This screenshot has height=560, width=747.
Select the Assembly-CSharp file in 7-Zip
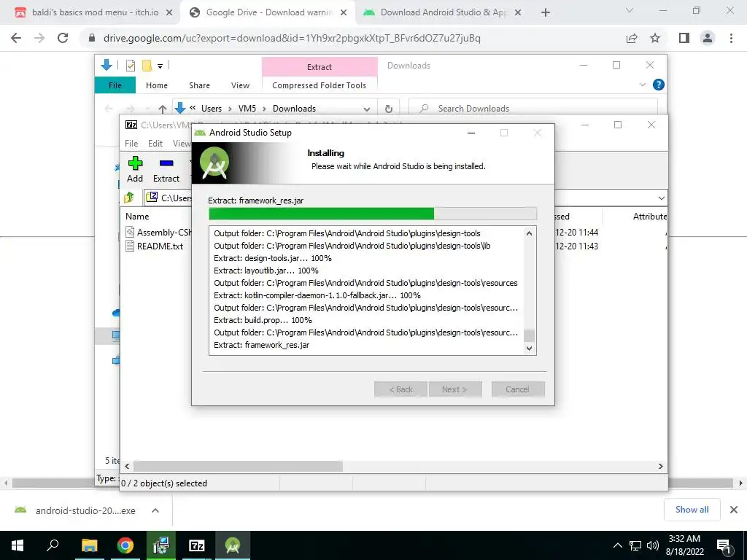click(158, 233)
